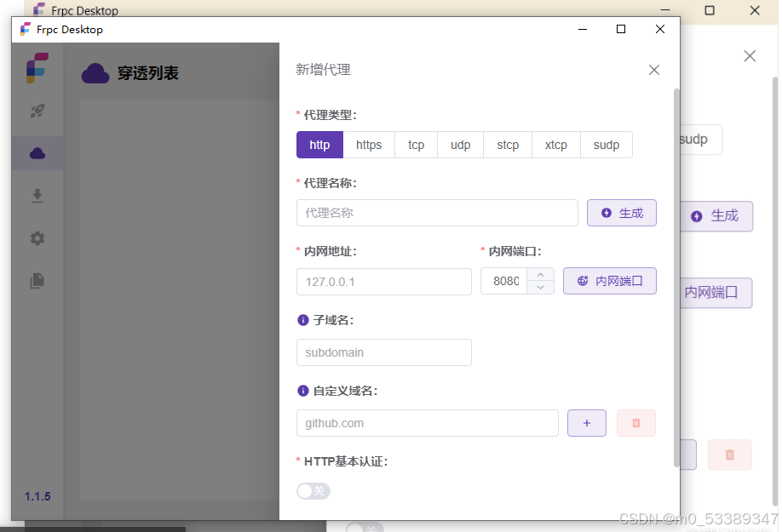Screen dimensions: 782x532
Task: Open the logs page via the document icon
Action: pyautogui.click(x=37, y=281)
